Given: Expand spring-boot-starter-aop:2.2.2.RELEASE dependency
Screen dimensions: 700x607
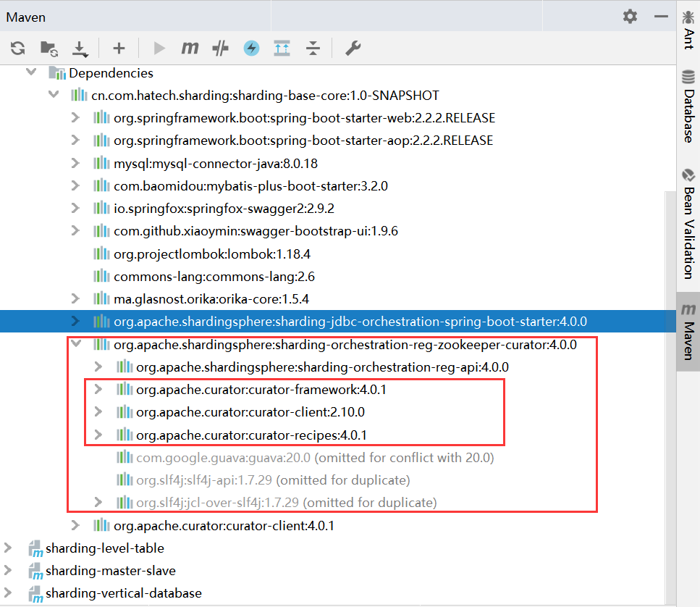Looking at the screenshot, I should (75, 141).
